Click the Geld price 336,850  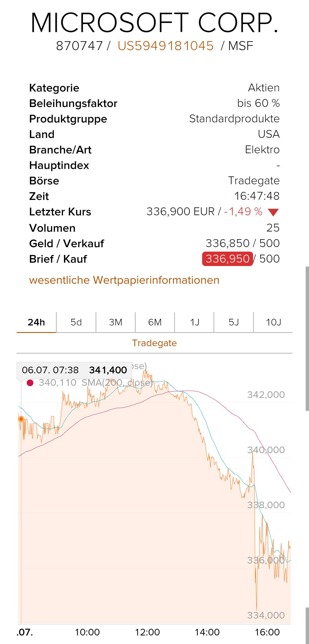pos(228,243)
